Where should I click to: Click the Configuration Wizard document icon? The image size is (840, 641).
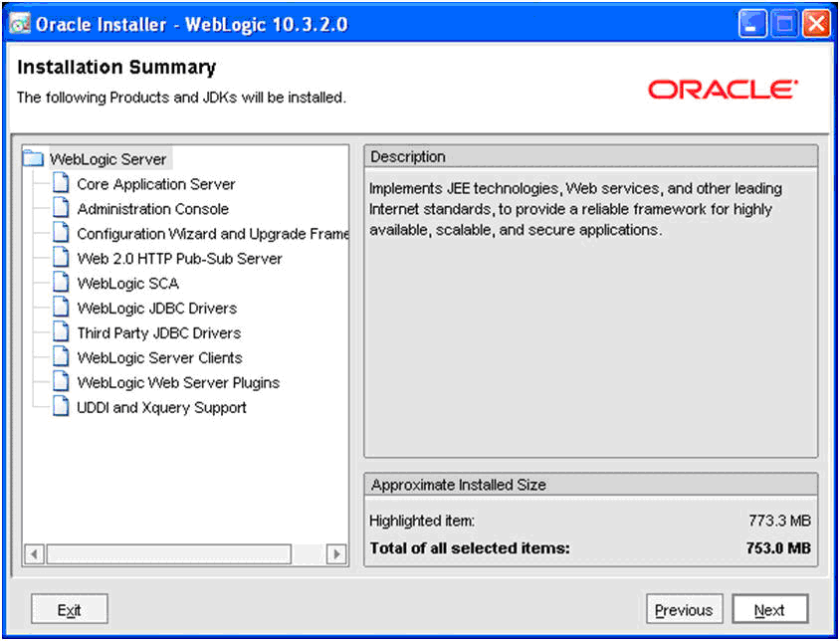[61, 233]
